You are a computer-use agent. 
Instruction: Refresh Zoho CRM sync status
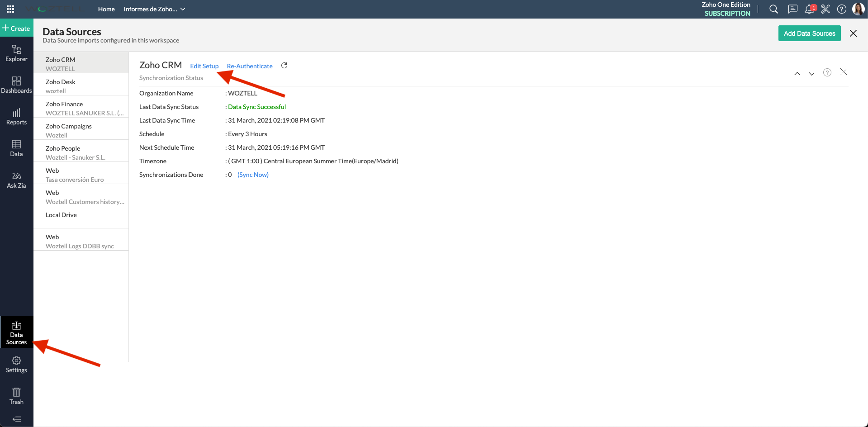[285, 66]
